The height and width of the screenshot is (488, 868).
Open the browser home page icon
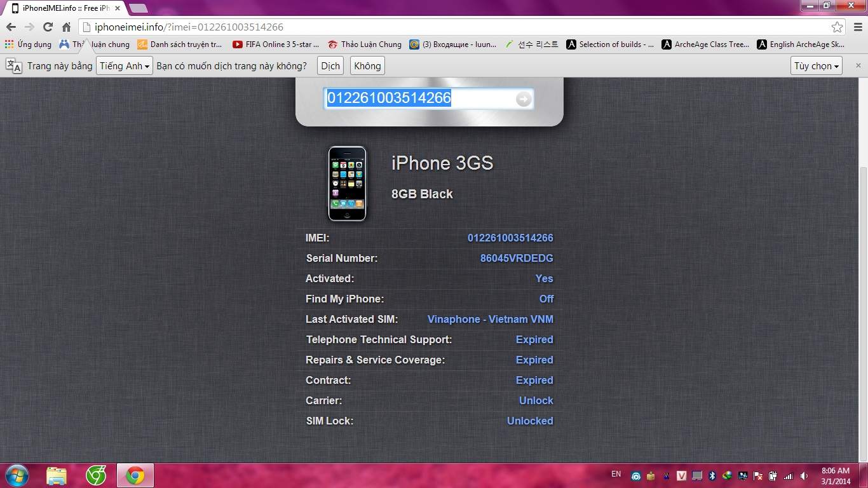click(x=66, y=27)
